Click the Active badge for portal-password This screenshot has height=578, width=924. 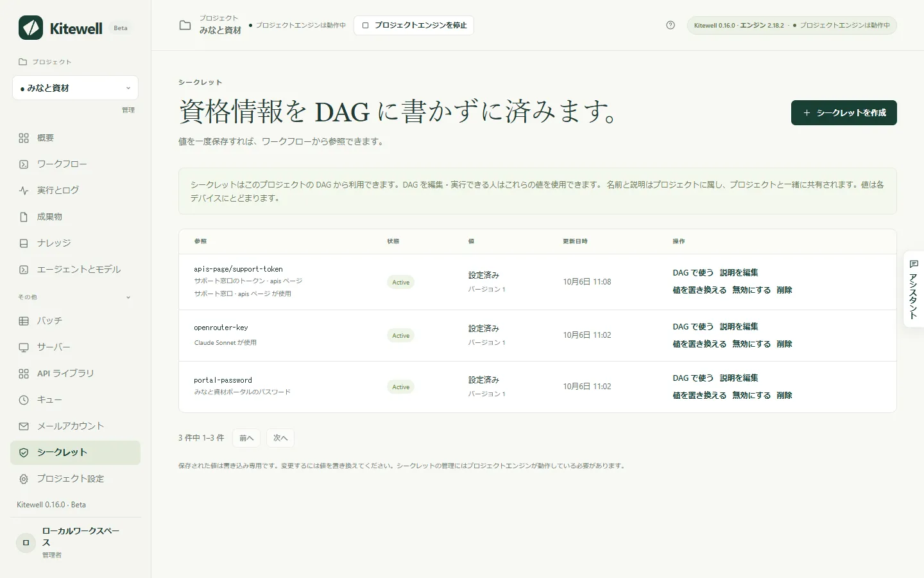401,387
